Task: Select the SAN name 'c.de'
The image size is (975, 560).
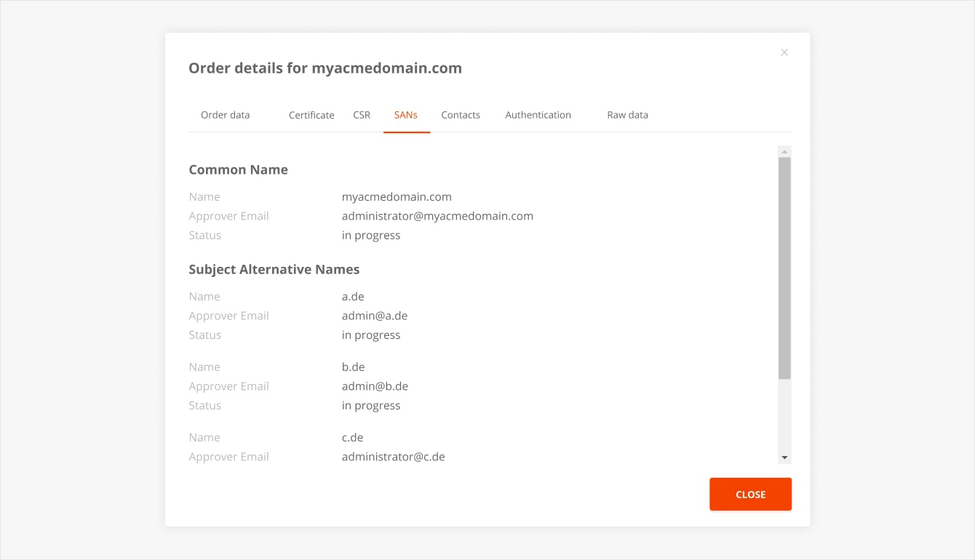Action: point(352,438)
